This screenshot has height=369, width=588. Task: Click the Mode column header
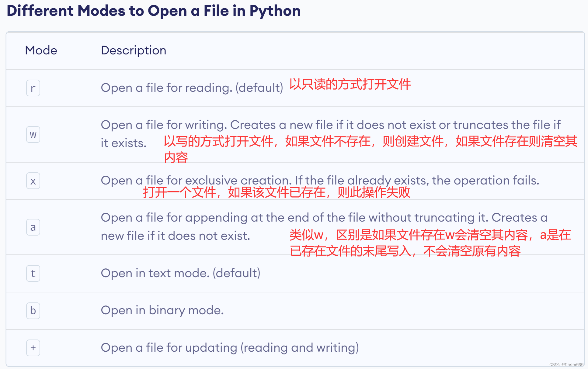click(x=41, y=50)
